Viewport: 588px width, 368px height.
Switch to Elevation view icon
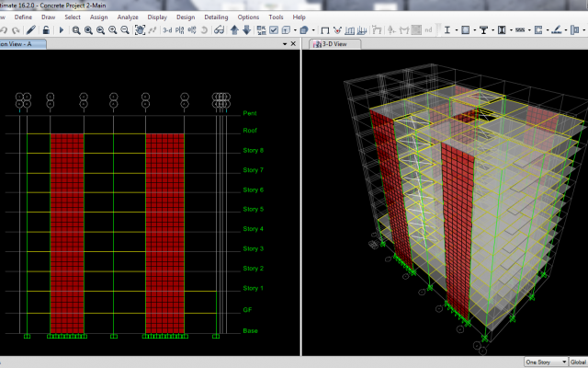(x=192, y=30)
